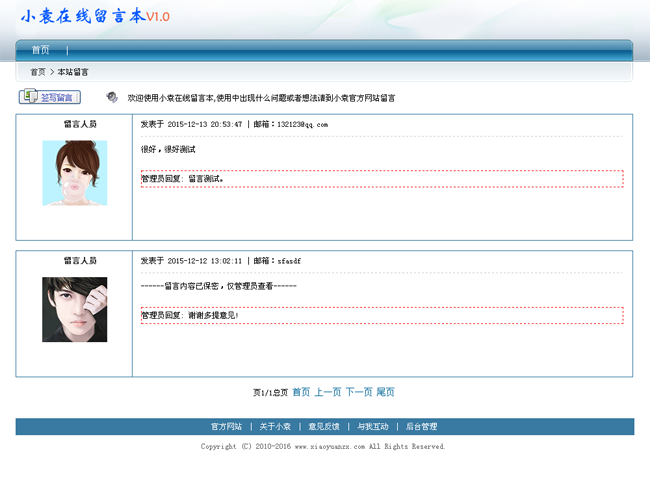Click the speaker announcement icon
Screen dimensions: 650x482
tap(112, 97)
